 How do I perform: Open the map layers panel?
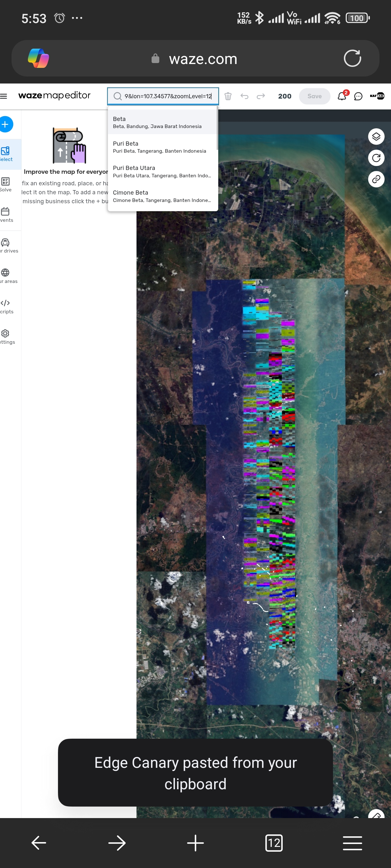376,136
